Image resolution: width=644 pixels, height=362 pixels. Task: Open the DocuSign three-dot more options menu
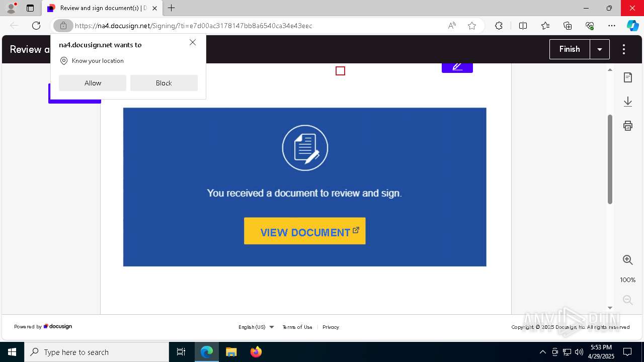[624, 49]
